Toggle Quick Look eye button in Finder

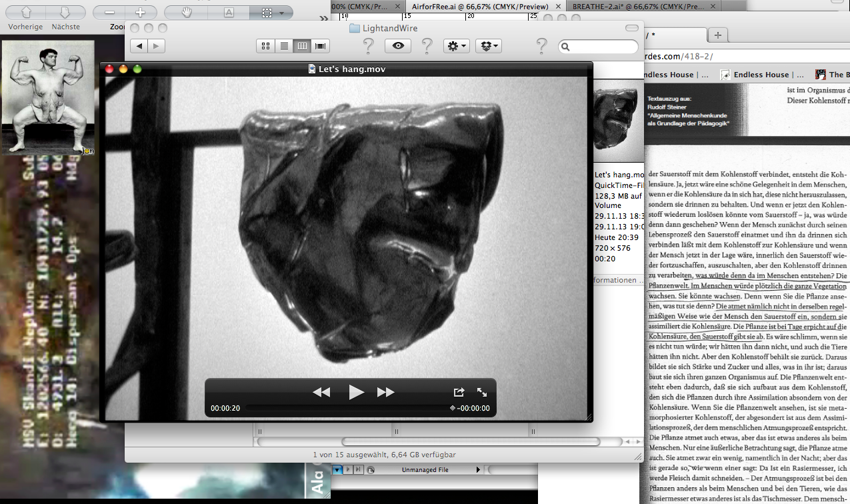(398, 46)
